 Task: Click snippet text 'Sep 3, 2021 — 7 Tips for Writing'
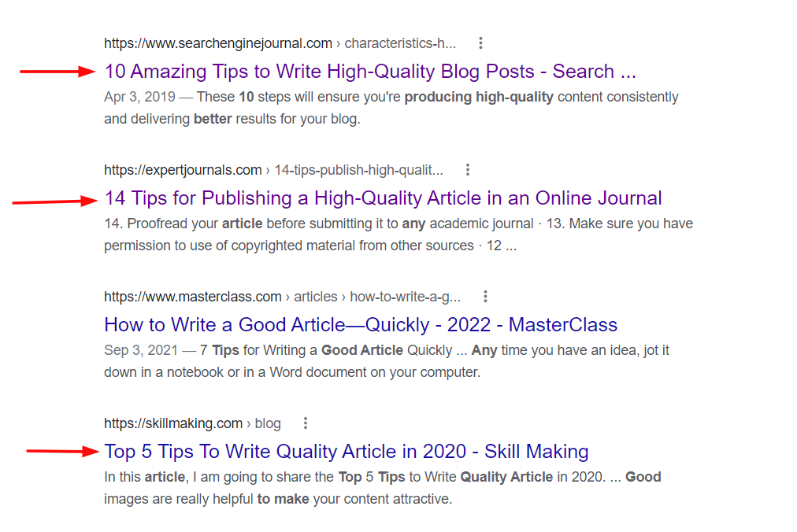210,350
